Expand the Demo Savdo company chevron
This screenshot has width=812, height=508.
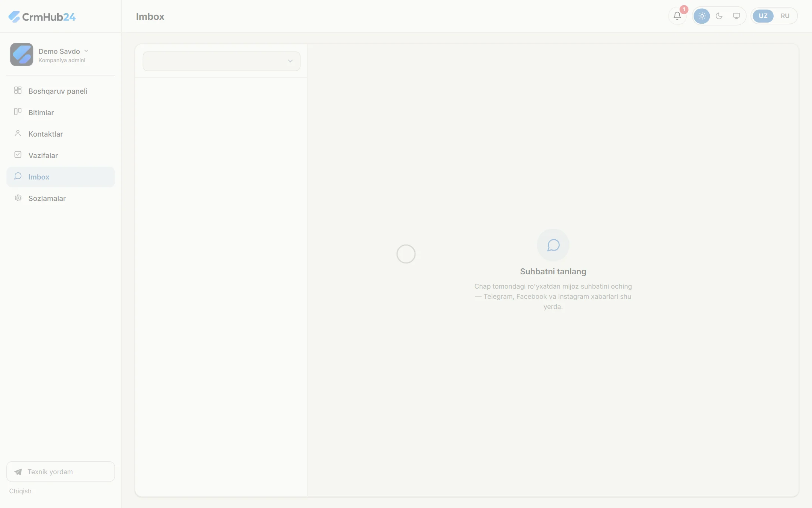click(86, 51)
